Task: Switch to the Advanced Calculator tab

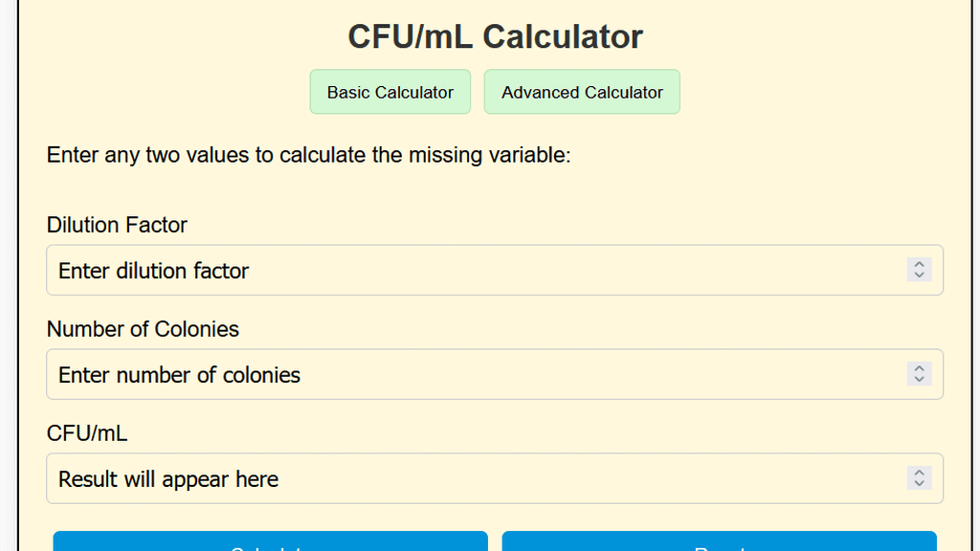Action: [582, 92]
